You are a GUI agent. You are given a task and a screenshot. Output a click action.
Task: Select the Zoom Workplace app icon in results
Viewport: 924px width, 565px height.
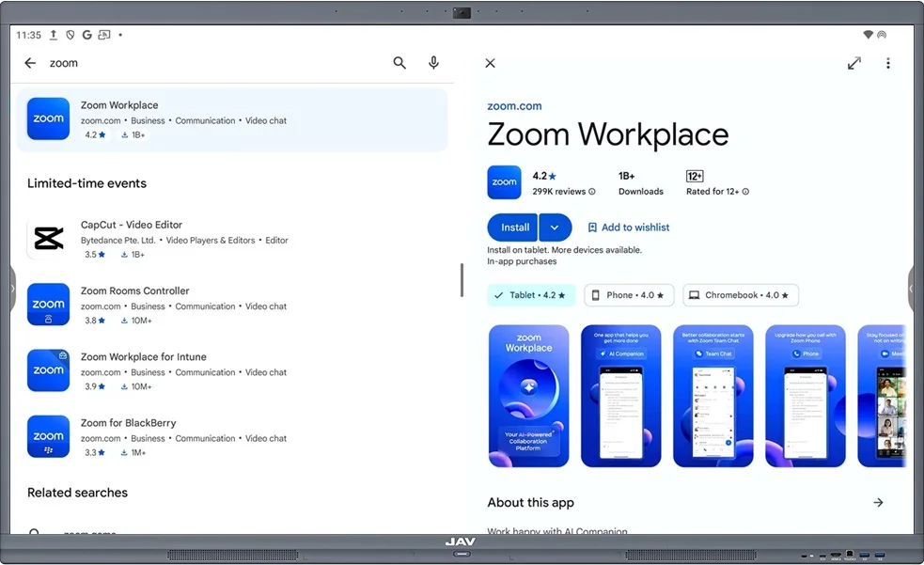click(48, 118)
